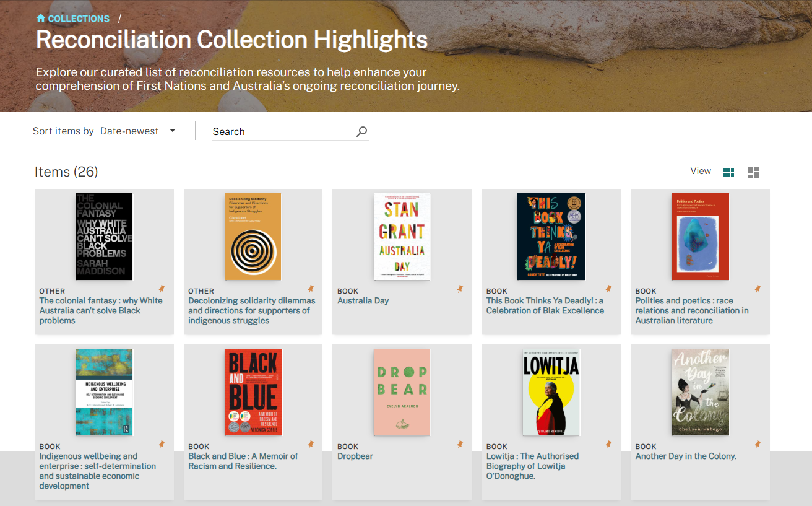The height and width of the screenshot is (506, 812).
Task: Click the home icon beside Collections
Action: [41, 19]
